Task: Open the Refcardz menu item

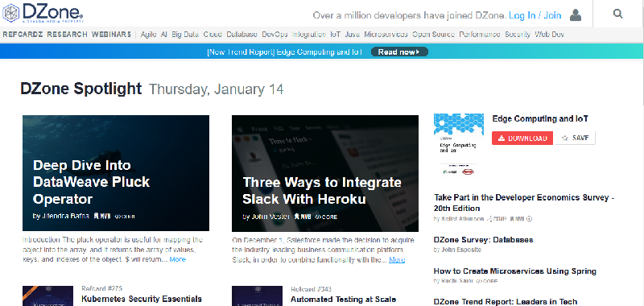Action: coord(23,35)
